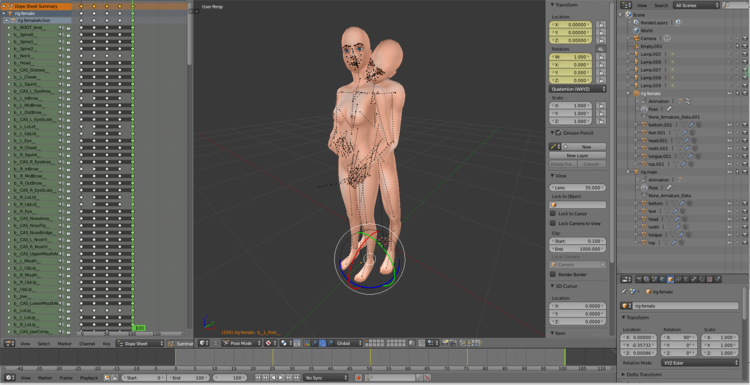Image resolution: width=750 pixels, height=385 pixels.
Task: Toggle render camera icon for Lamp.005
Action: [x=745, y=54]
